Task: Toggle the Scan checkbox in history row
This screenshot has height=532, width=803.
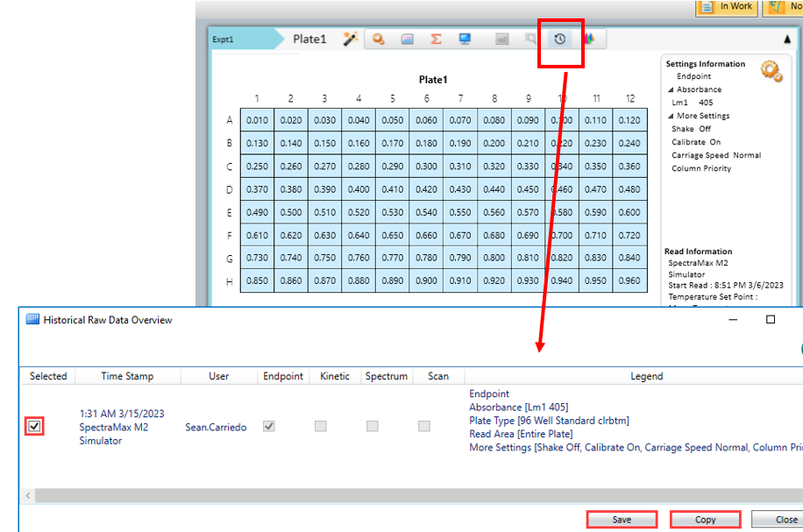Action: (x=424, y=426)
